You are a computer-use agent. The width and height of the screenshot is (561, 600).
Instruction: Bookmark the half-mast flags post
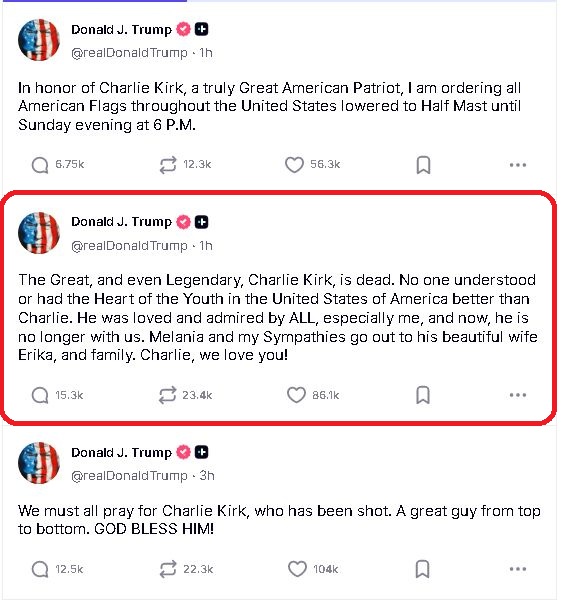423,165
